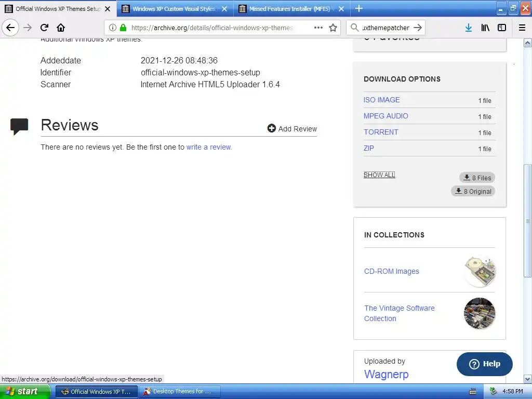Open the Help chat button
Viewport: 532px width, 399px height.
[485, 364]
